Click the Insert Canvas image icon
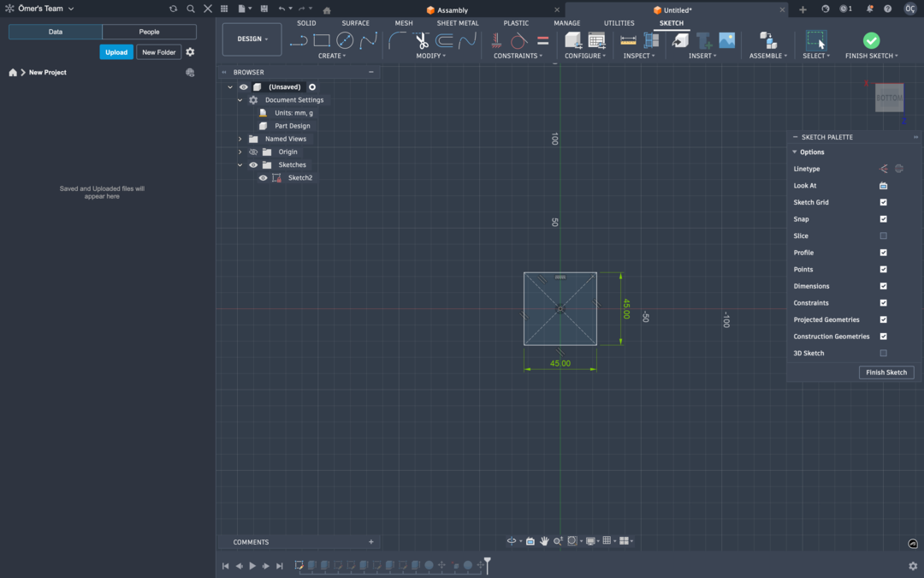The height and width of the screenshot is (578, 924). (x=726, y=40)
